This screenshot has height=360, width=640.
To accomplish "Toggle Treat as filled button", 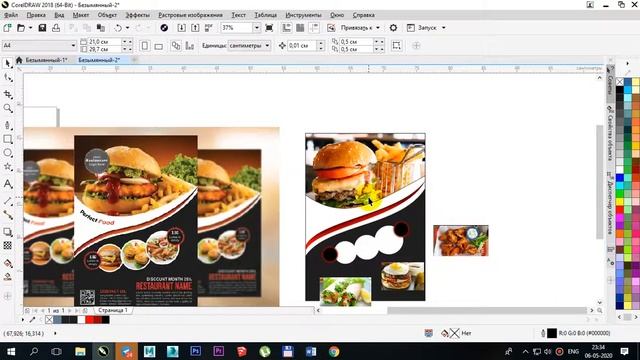I will pyautogui.click(x=396, y=46).
